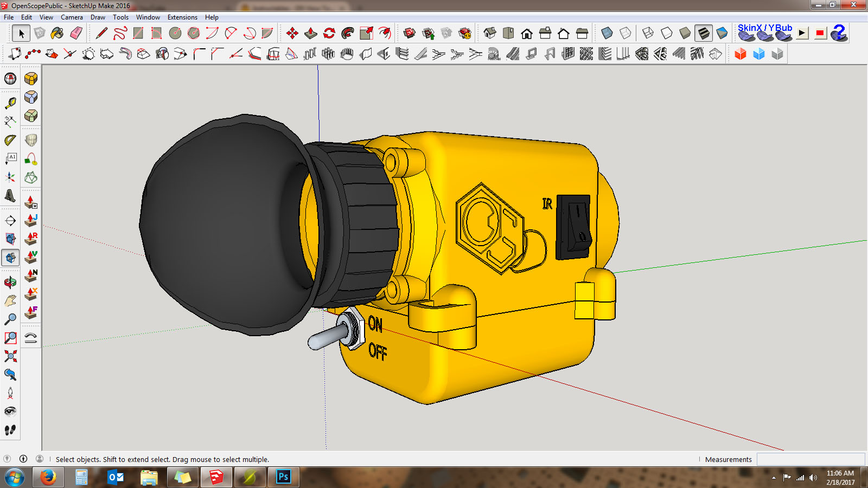Click the Measurements input box

(810, 459)
